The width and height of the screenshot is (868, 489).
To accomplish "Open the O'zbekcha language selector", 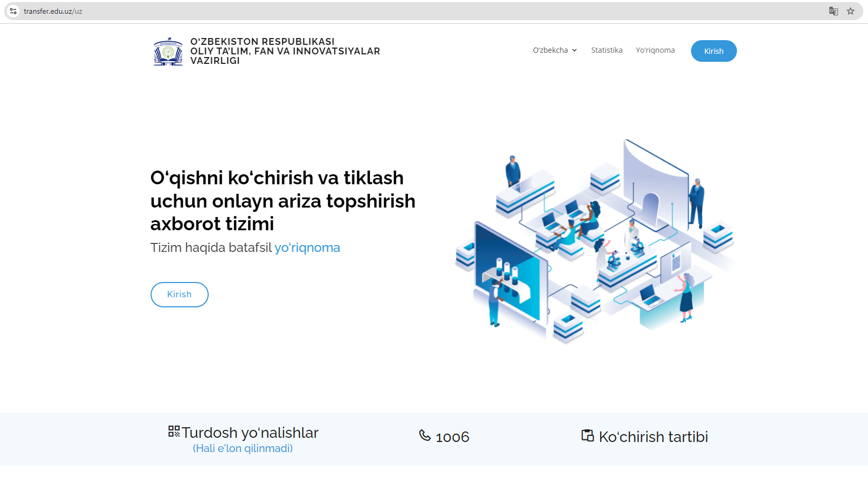I will [x=550, y=50].
